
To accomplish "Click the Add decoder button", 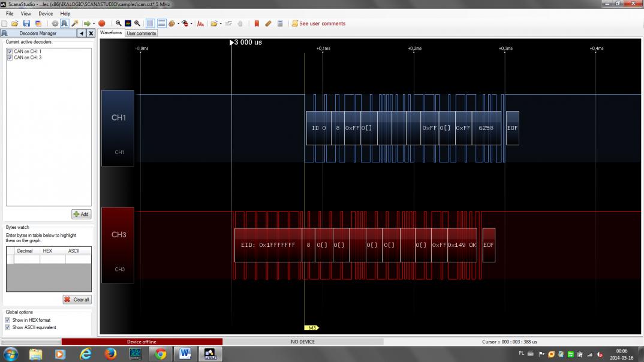I will tap(81, 214).
